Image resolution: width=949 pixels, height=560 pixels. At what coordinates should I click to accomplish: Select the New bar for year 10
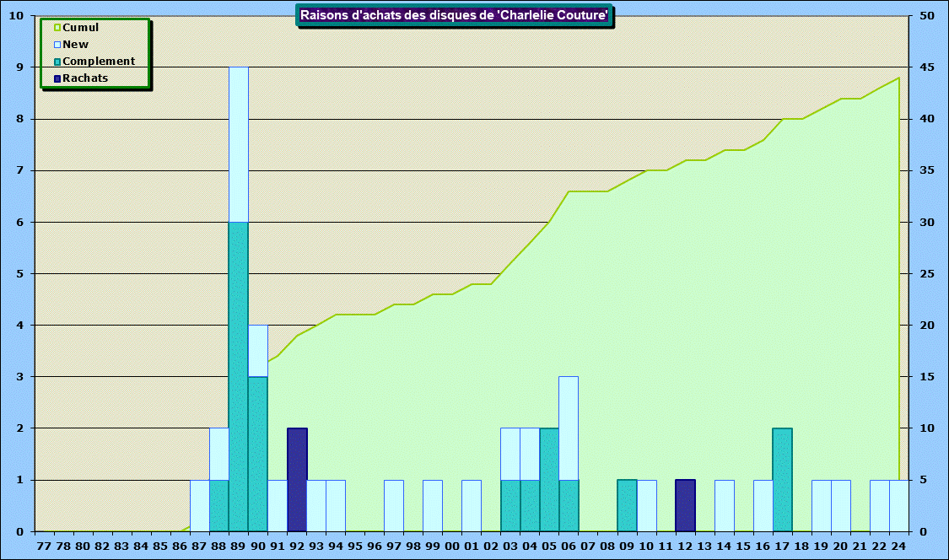click(x=646, y=505)
